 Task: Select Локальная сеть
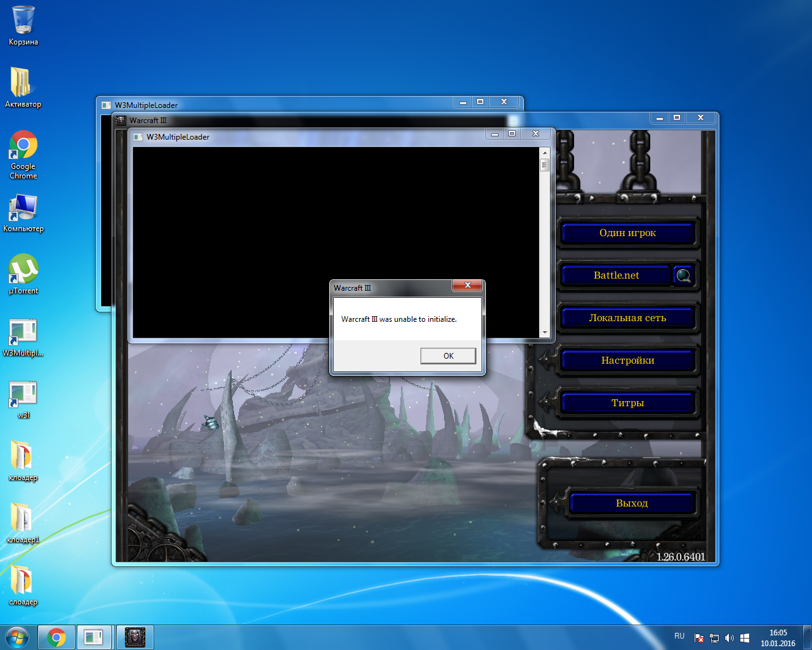[x=627, y=318]
